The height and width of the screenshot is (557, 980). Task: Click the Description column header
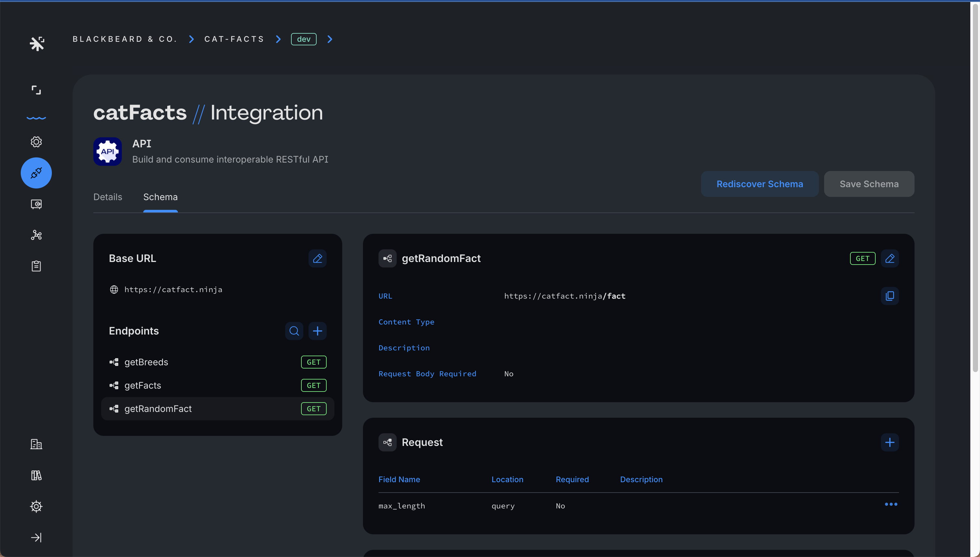coord(641,480)
